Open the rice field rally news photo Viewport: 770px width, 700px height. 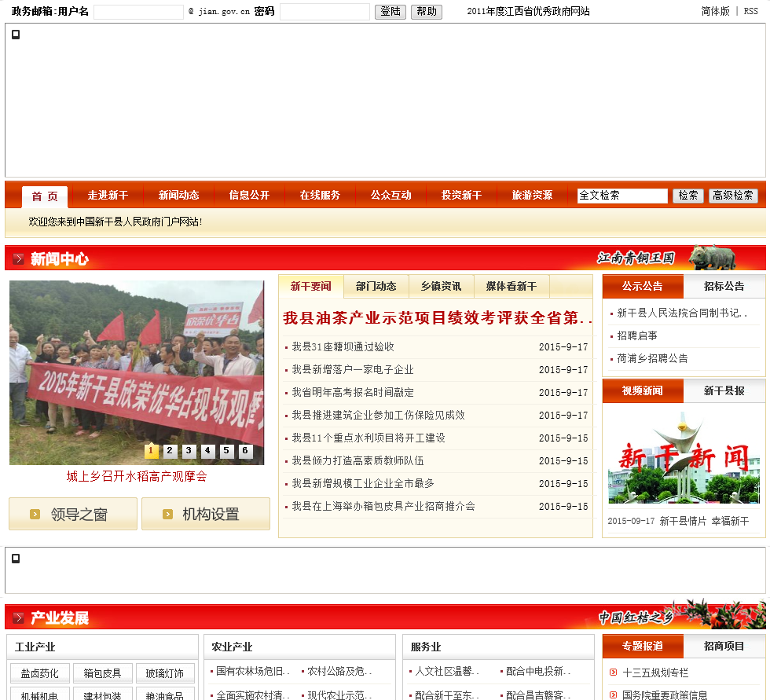pos(137,372)
